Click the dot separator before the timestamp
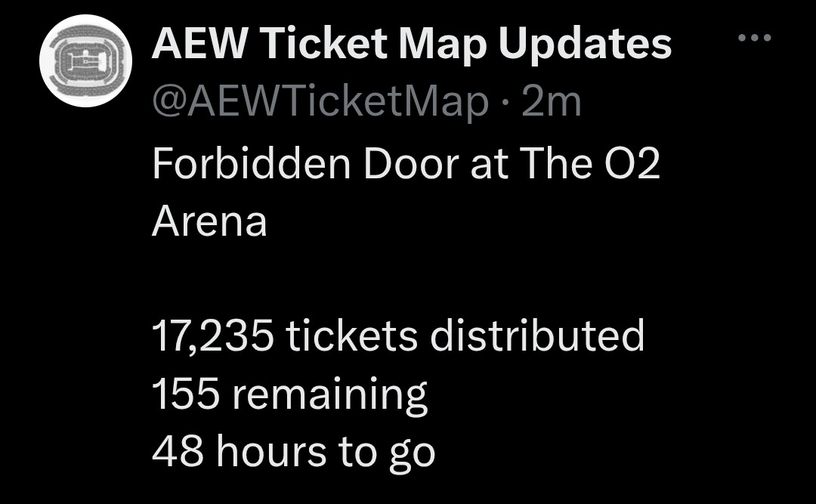 pos(505,103)
